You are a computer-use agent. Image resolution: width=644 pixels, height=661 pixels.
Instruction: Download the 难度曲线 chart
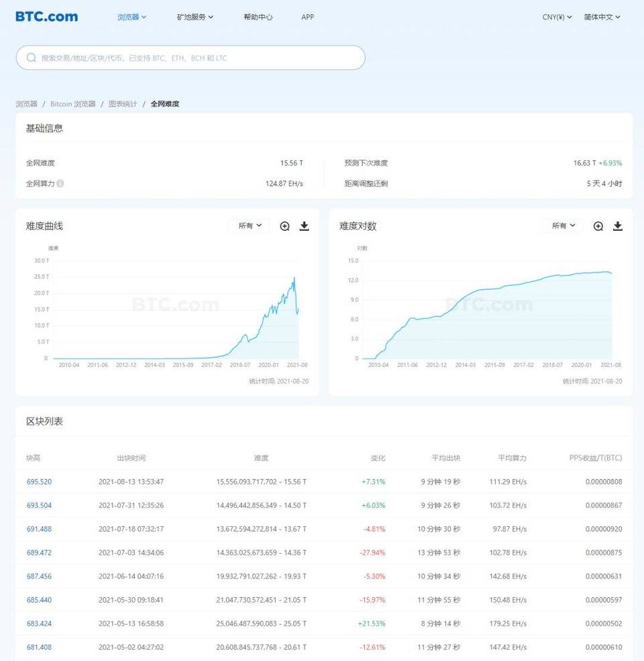click(x=304, y=226)
